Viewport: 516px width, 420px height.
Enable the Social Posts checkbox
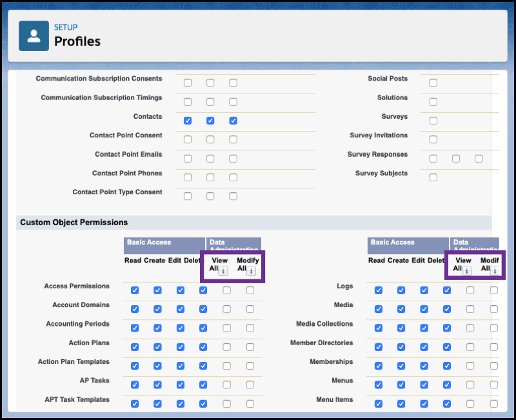tap(433, 83)
